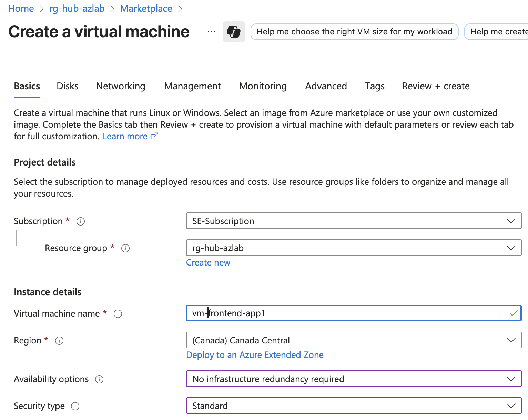Open the Resource group dropdown
528x420 pixels.
tap(354, 248)
